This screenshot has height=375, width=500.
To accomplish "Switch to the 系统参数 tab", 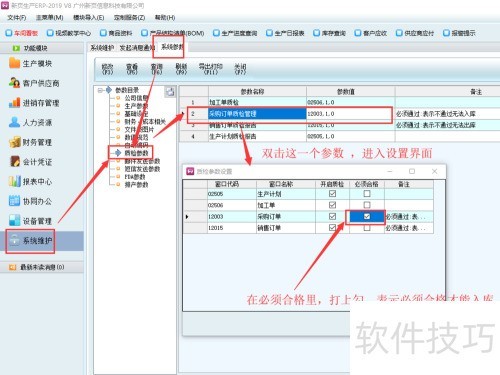I will click(172, 47).
